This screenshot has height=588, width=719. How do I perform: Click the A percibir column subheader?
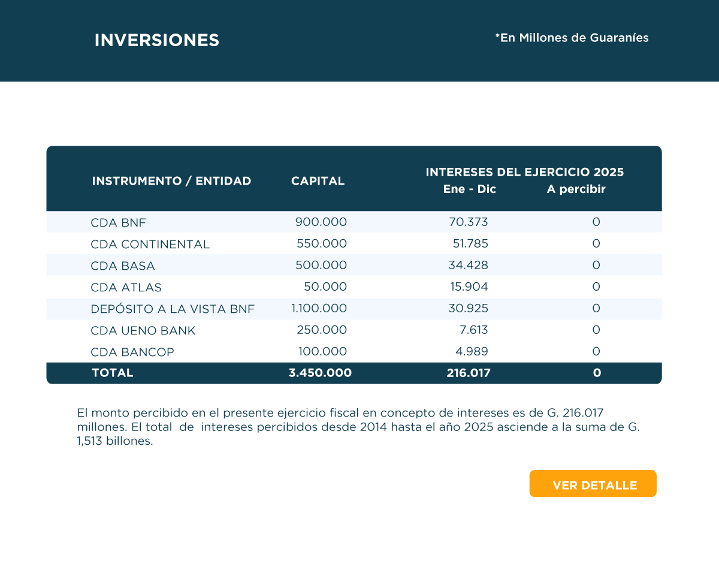tap(576, 189)
